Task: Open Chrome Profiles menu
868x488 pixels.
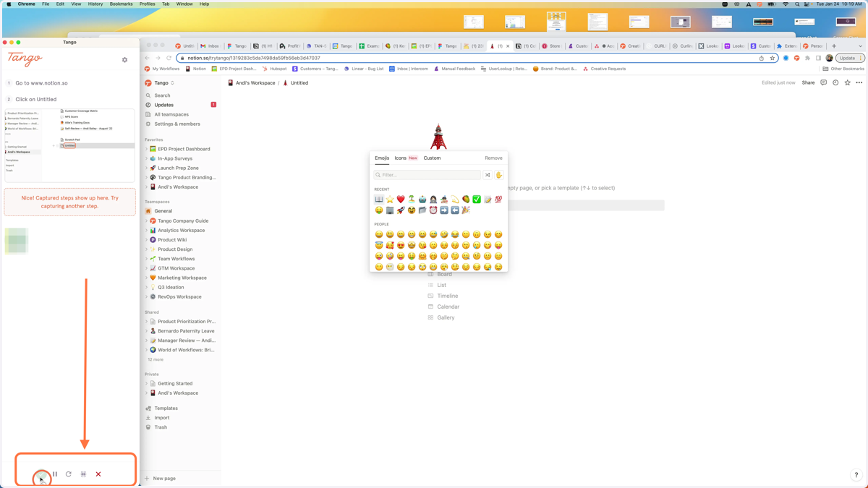Action: [x=148, y=4]
